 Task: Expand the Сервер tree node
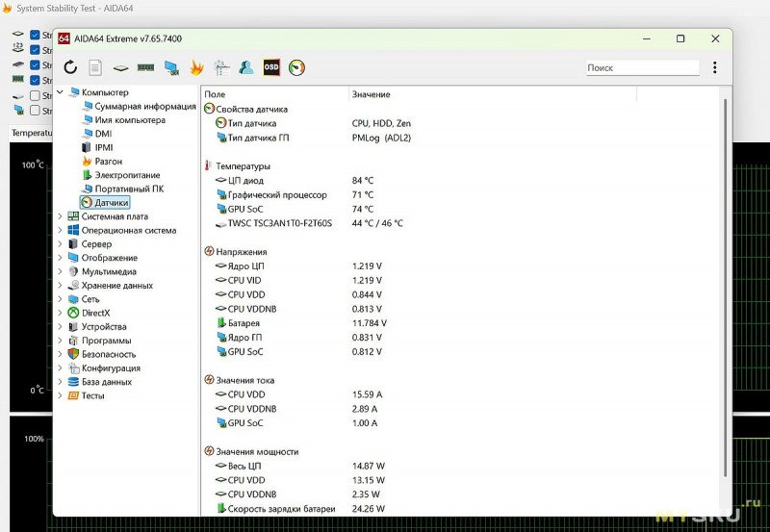(61, 243)
